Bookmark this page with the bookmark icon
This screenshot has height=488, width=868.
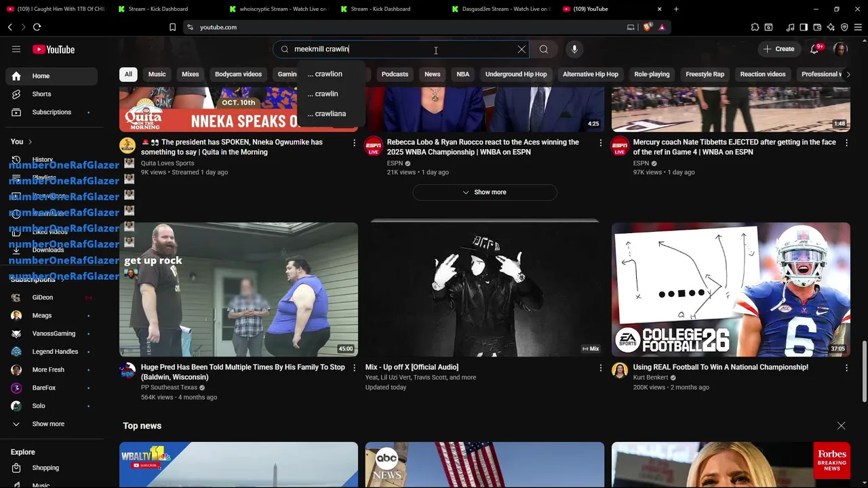pyautogui.click(x=172, y=27)
